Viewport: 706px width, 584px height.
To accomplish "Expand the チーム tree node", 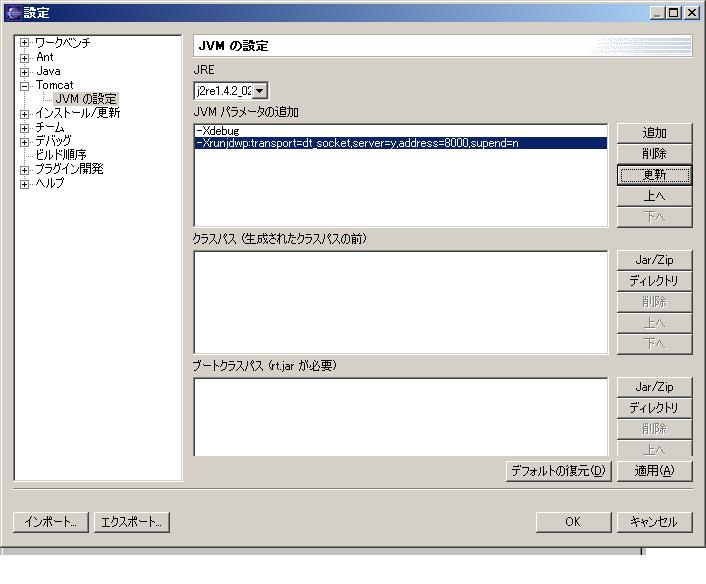I will pos(24,128).
